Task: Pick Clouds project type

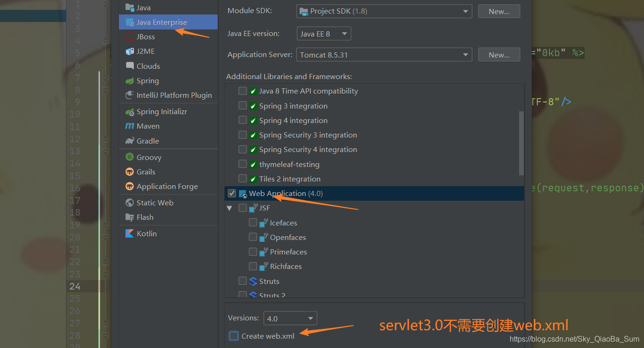Action: coord(168,66)
